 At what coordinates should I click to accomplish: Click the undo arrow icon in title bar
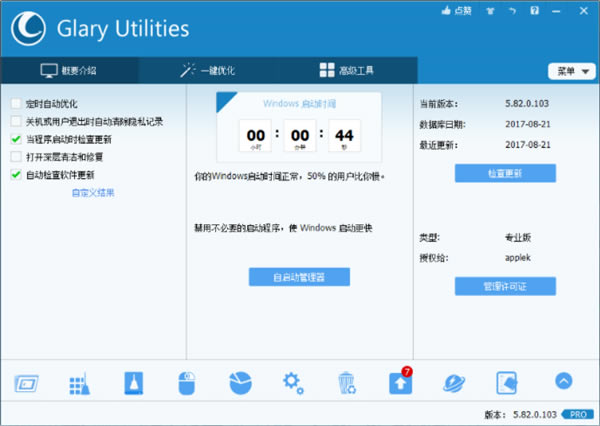(512, 11)
